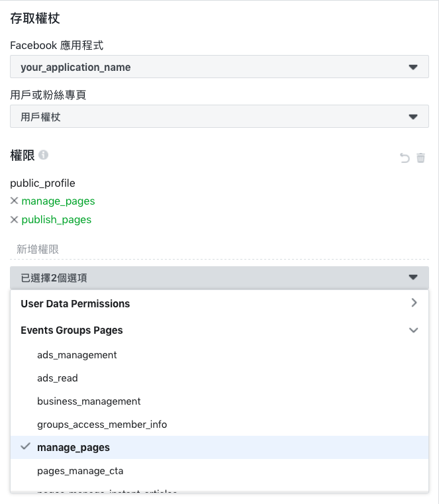
Task: Expand User Data Permissions chevron
Action: [x=414, y=303]
